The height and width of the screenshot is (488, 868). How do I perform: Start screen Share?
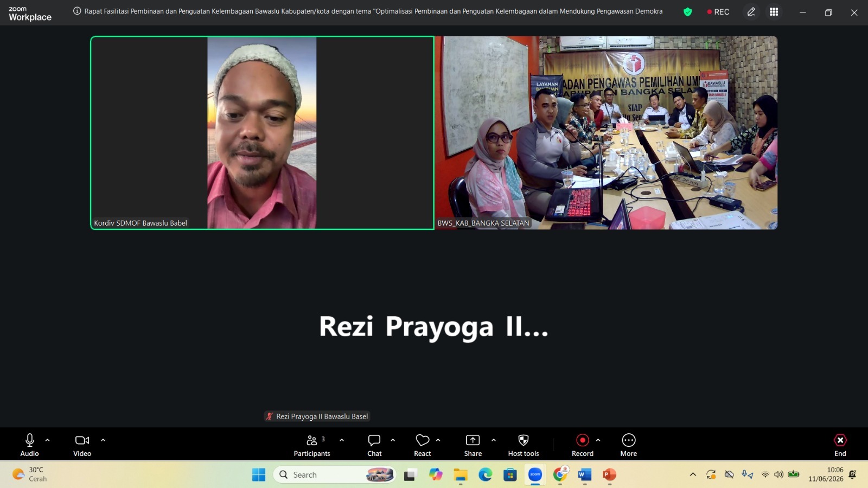point(473,445)
